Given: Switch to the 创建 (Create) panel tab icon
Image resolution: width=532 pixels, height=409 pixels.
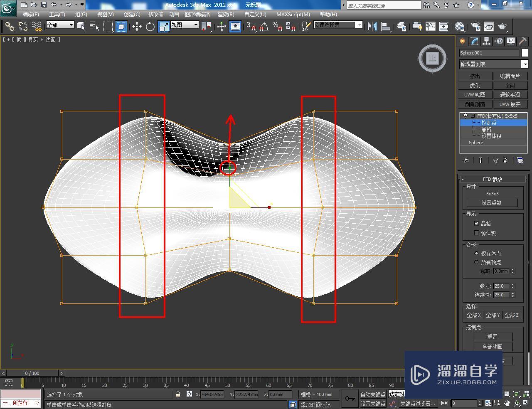Looking at the screenshot, I should coord(462,41).
